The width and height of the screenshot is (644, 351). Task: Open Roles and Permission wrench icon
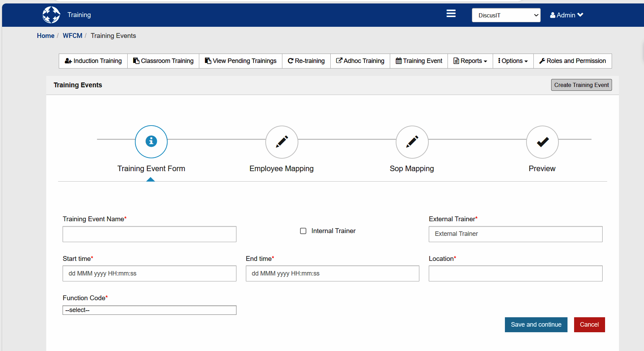(542, 61)
